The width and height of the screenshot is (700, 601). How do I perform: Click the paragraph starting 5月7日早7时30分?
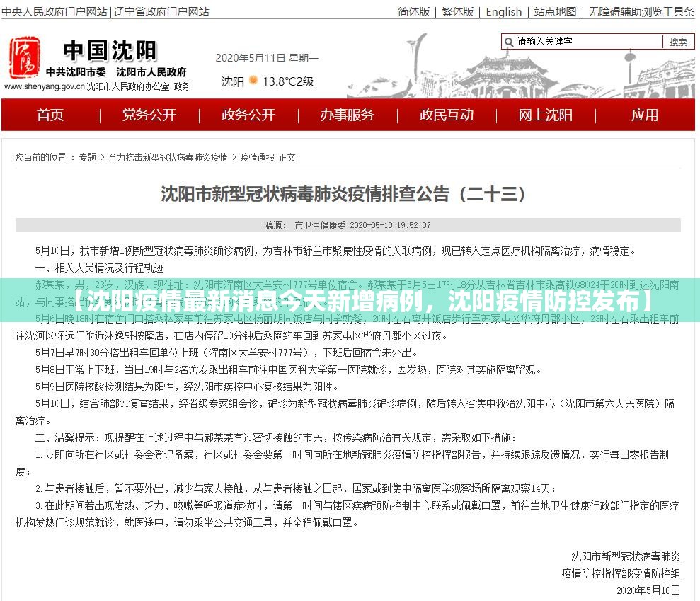(x=226, y=353)
